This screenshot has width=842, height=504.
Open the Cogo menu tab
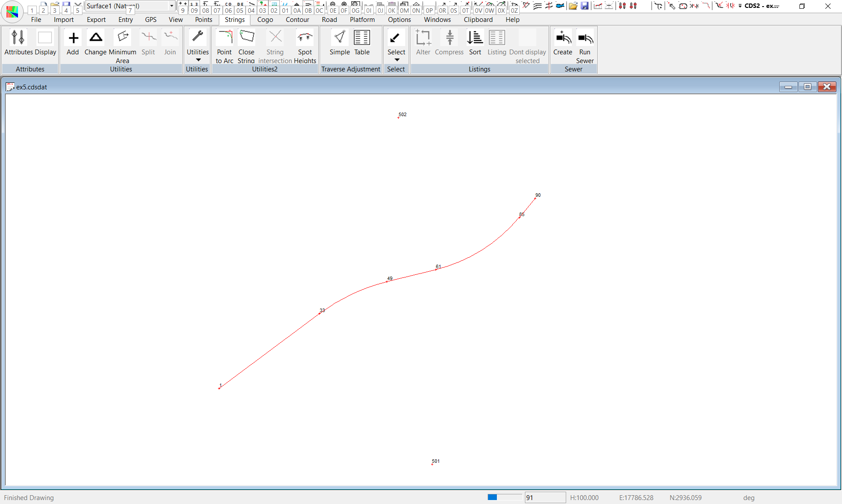265,20
